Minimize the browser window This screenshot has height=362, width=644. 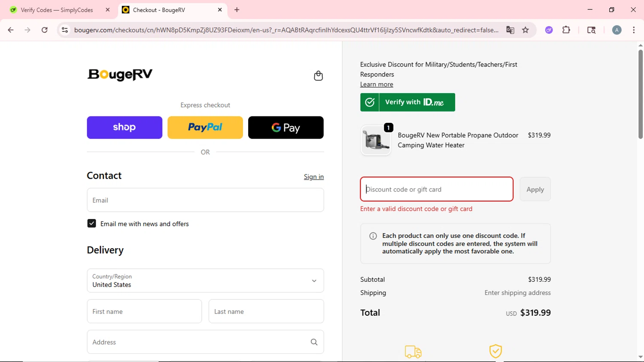[x=590, y=9]
